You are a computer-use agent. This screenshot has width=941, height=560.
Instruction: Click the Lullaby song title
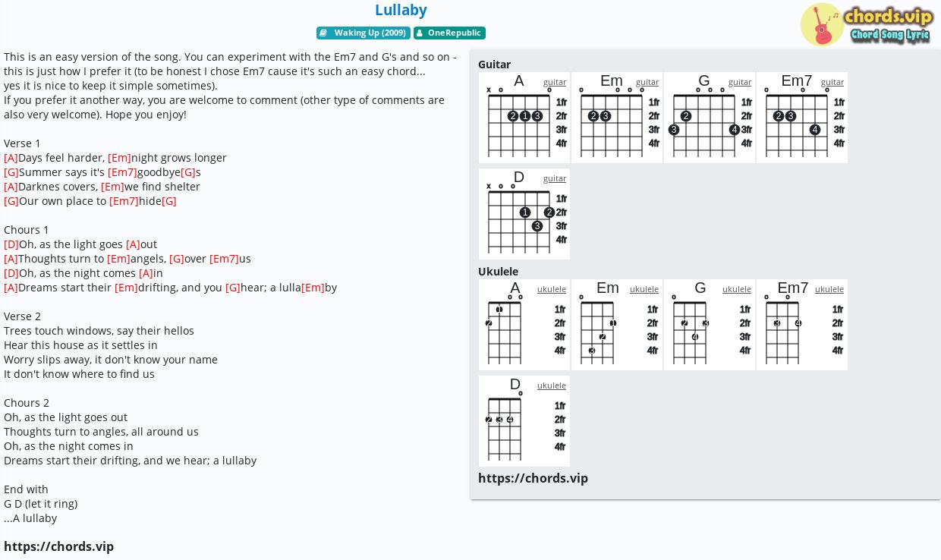[401, 10]
